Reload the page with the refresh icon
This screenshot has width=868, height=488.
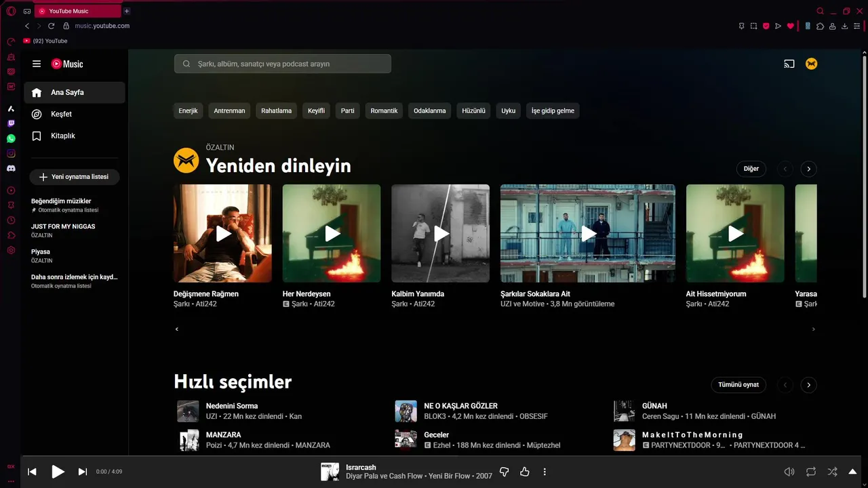pyautogui.click(x=51, y=26)
